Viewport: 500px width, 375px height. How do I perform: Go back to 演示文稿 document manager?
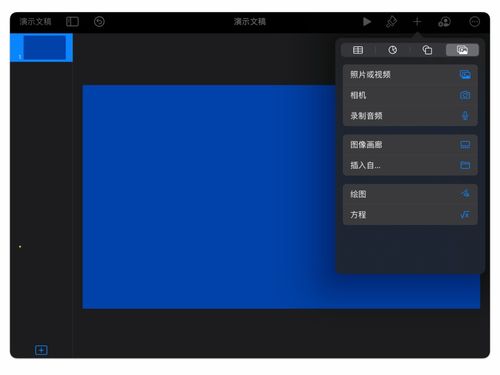pyautogui.click(x=35, y=22)
